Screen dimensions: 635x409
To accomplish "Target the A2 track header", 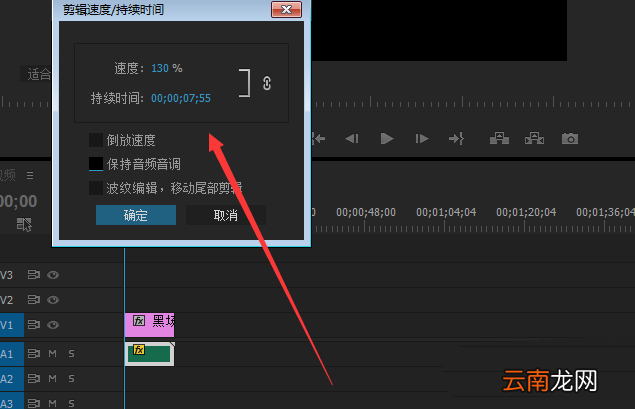I will [12, 379].
